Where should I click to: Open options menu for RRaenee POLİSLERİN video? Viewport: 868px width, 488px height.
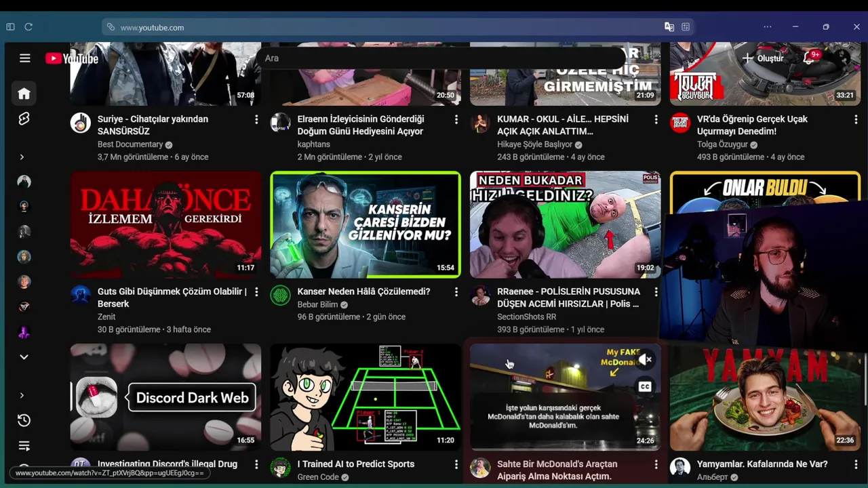pos(656,291)
